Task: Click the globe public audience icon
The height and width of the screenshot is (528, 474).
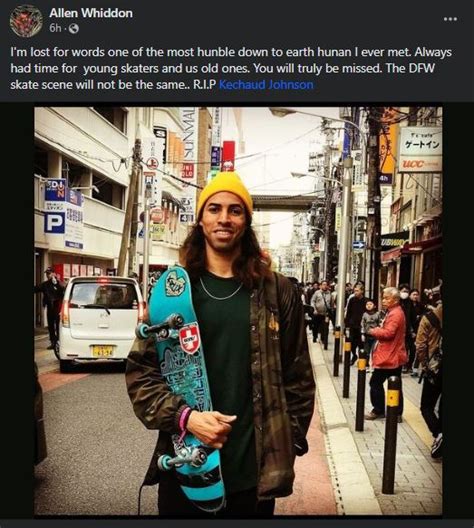Action: pos(74,29)
